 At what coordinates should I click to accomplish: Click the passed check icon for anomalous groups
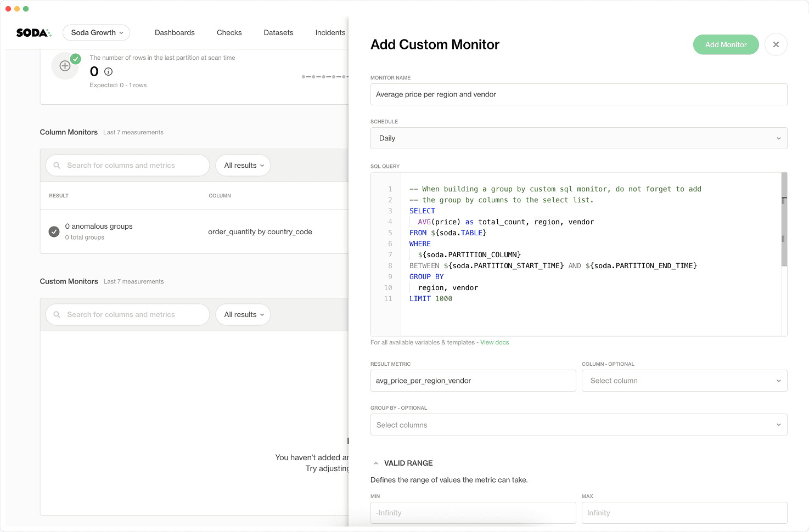pos(54,231)
